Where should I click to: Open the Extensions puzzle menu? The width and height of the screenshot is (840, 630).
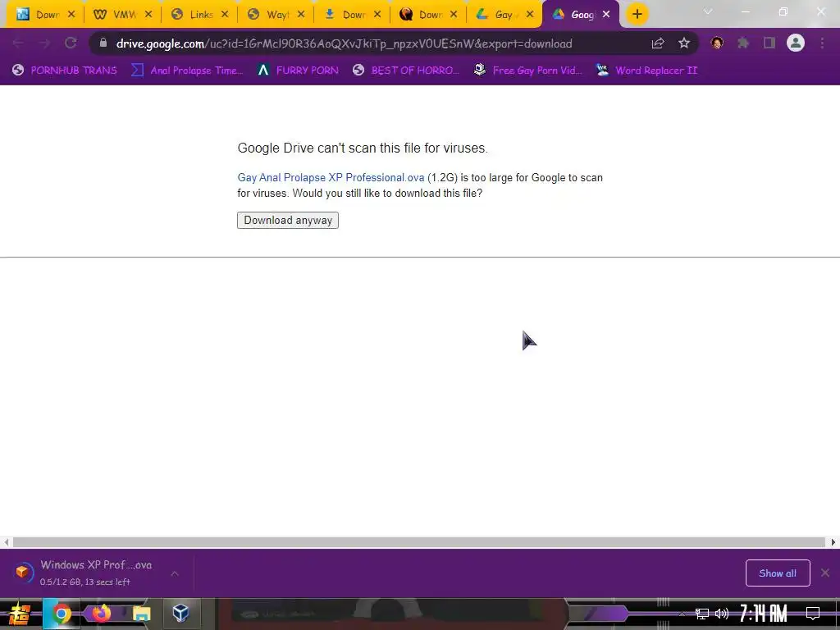[743, 43]
